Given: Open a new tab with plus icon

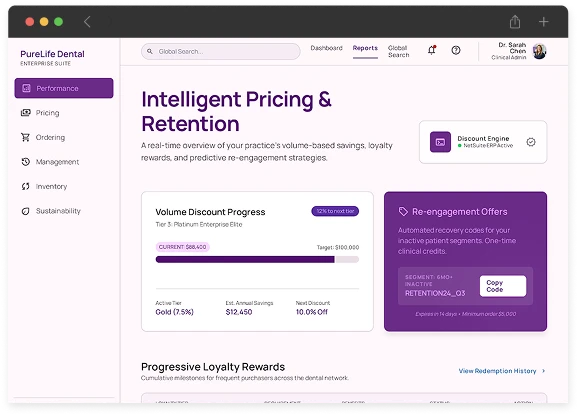Looking at the screenshot, I should tap(543, 21).
